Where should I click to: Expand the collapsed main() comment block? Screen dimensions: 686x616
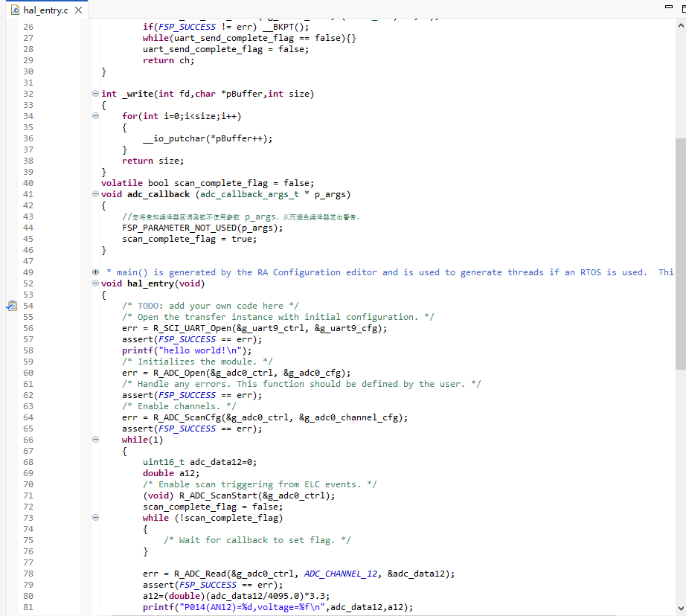tap(95, 272)
